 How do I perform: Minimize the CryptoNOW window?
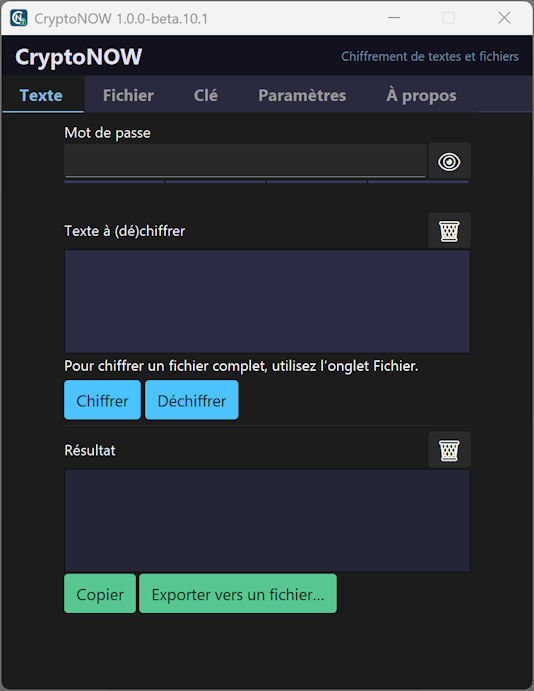point(394,18)
